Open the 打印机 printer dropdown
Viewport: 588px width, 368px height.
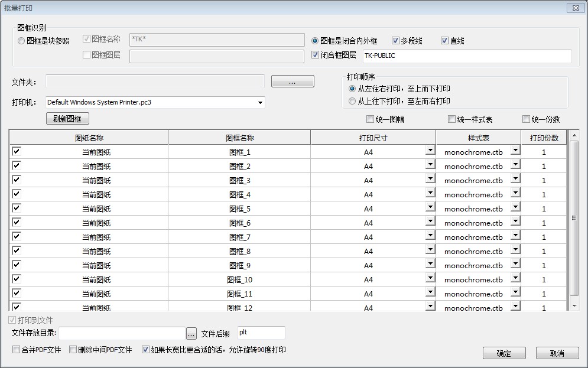pyautogui.click(x=260, y=103)
